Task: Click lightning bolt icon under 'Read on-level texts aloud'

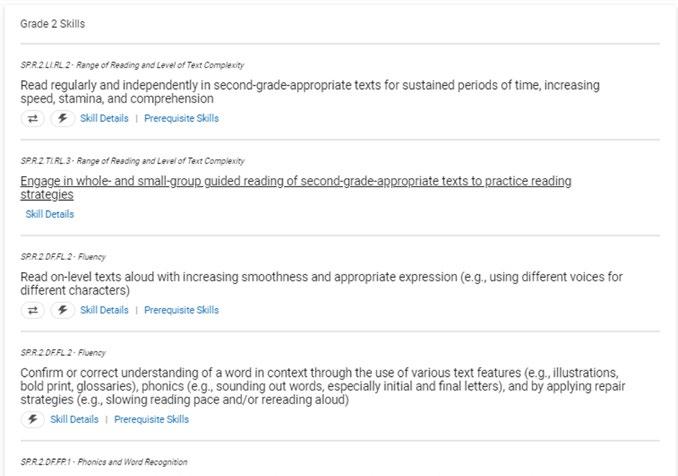Action: [x=62, y=310]
